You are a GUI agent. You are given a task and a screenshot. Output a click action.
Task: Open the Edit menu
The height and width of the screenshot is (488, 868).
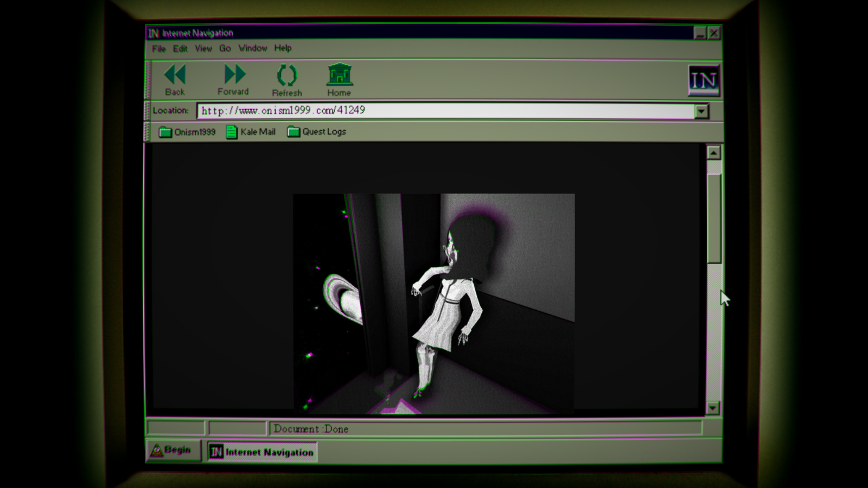(x=180, y=49)
